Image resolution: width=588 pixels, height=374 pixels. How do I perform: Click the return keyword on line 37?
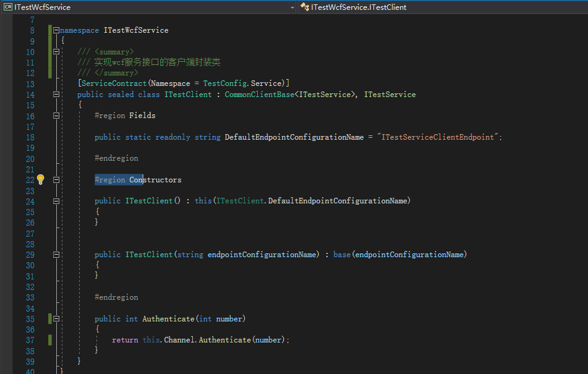(125, 340)
